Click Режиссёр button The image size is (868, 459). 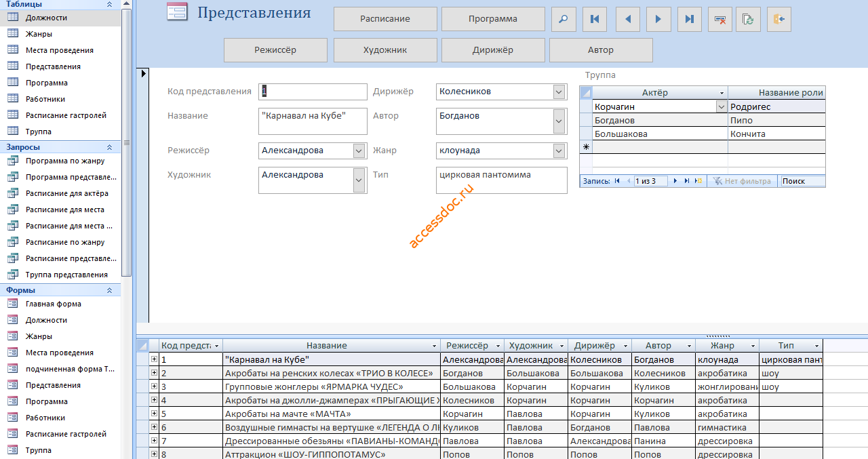275,50
